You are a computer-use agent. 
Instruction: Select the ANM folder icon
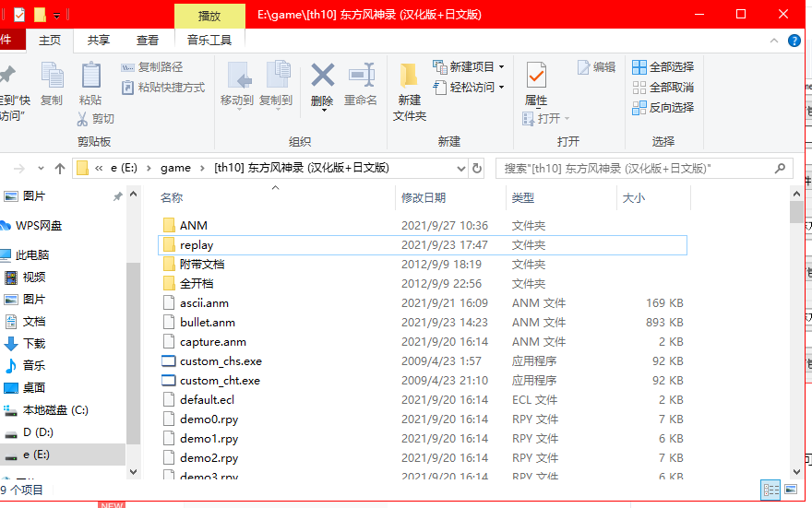coord(169,226)
